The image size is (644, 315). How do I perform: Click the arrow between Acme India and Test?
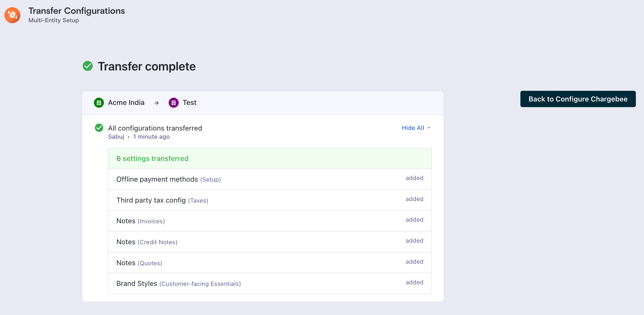point(156,103)
